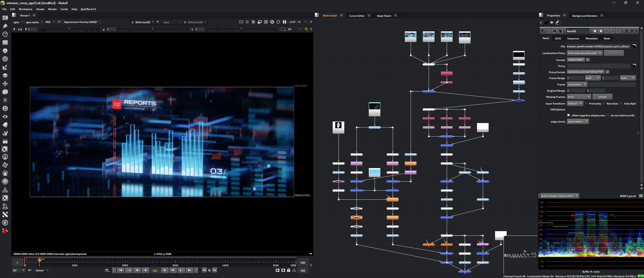Click the file browse folder icon
This screenshot has width=644, height=278.
(x=634, y=46)
